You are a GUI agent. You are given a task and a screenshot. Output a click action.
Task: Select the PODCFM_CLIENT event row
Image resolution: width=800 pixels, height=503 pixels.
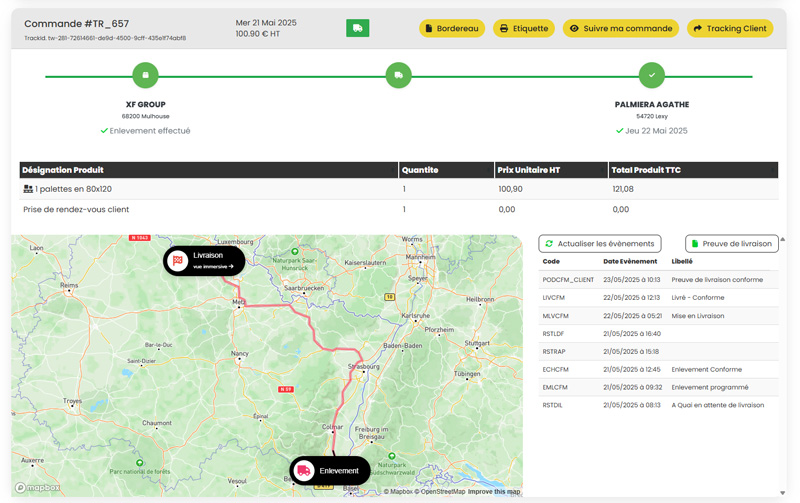(x=659, y=280)
